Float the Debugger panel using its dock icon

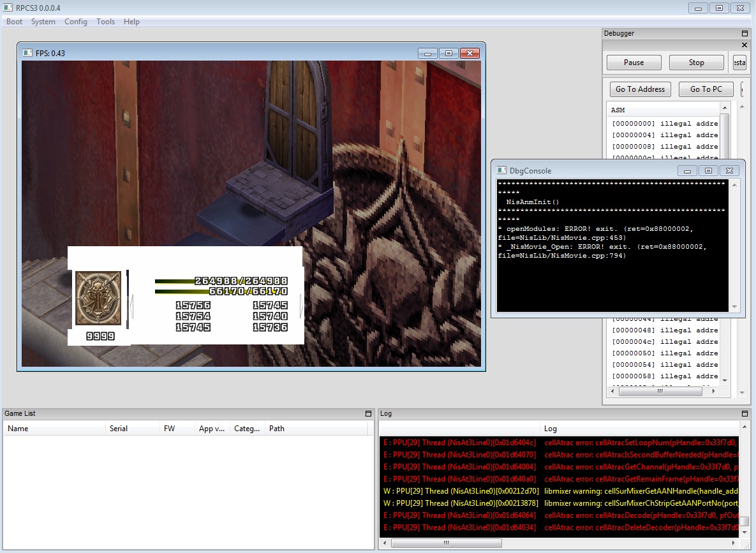(745, 33)
